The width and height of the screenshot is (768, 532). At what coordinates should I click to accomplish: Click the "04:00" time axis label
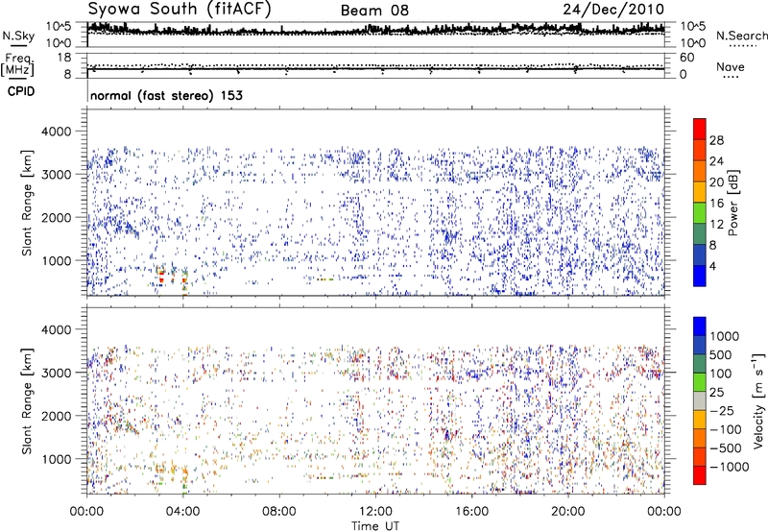(182, 512)
